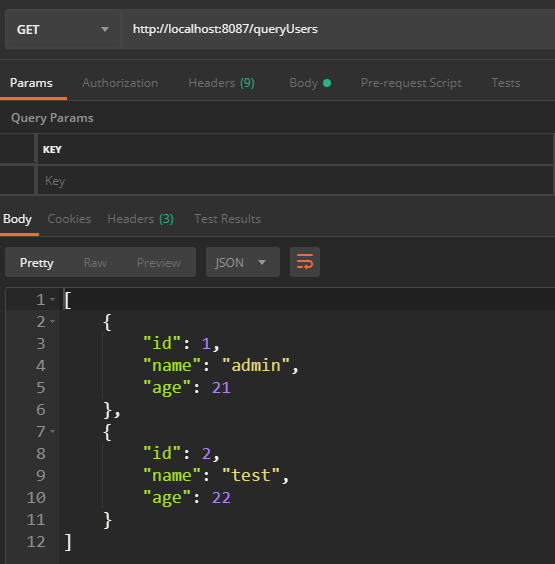Open the request Body tab
Viewport: 555px width, 564px height.
(310, 83)
